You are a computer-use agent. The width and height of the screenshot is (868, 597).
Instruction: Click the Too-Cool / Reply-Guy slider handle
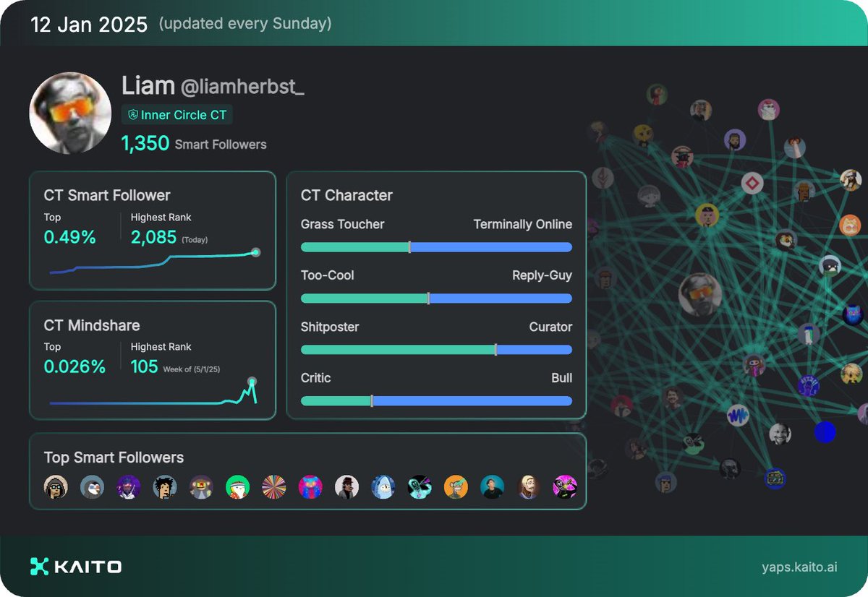click(428, 298)
